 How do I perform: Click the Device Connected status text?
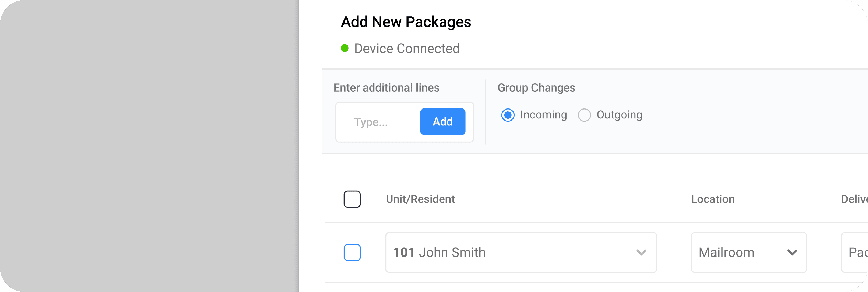[407, 49]
